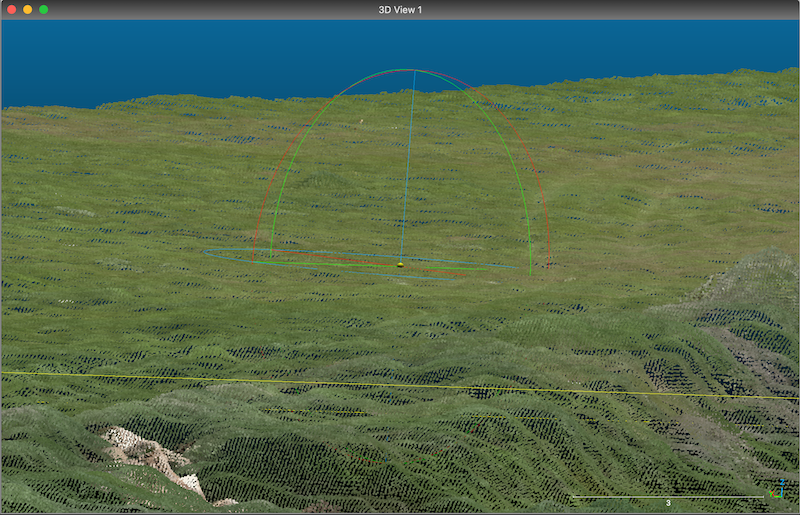Click the blue Z label on trihedron
The height and width of the screenshot is (515, 800).
click(x=782, y=482)
